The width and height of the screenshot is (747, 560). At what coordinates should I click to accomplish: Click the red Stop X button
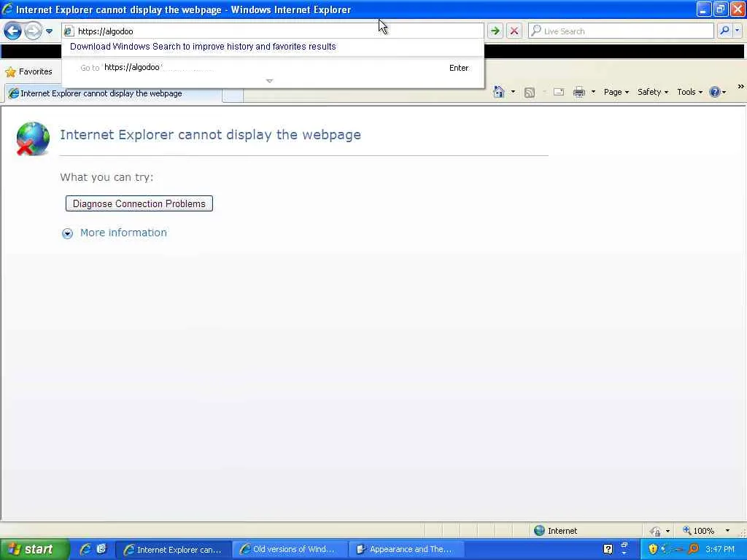point(514,31)
